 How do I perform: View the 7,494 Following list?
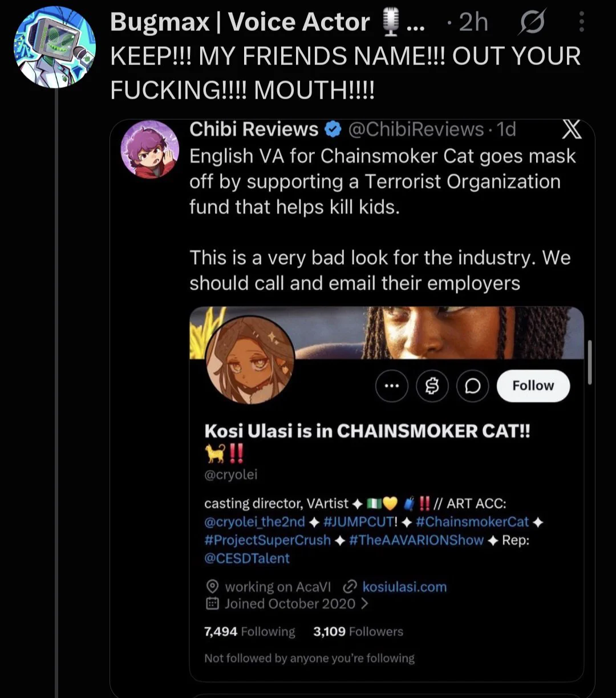tap(250, 631)
